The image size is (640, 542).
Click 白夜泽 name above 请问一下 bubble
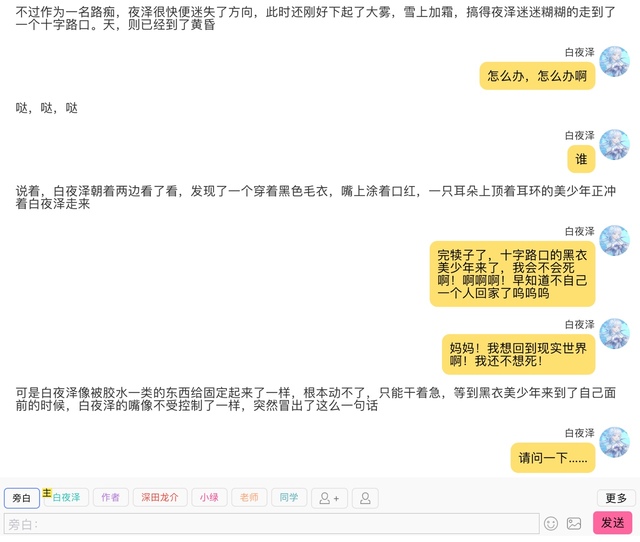pos(580,433)
